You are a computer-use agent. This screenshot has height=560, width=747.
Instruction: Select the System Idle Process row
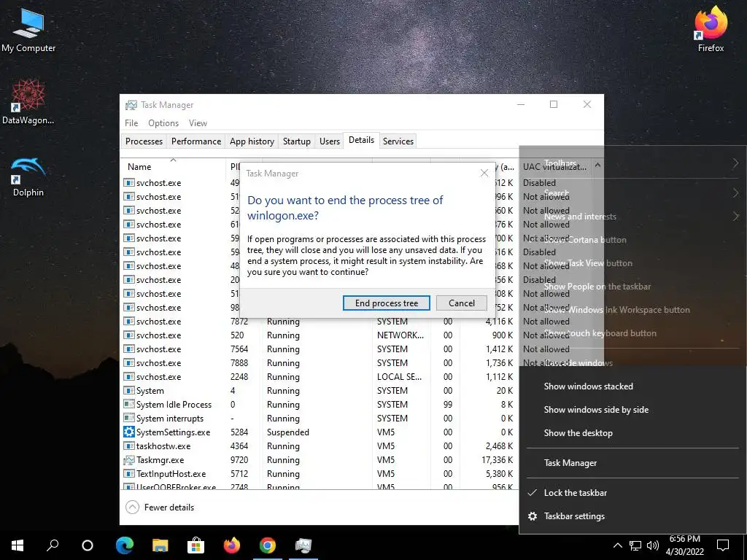pyautogui.click(x=320, y=404)
